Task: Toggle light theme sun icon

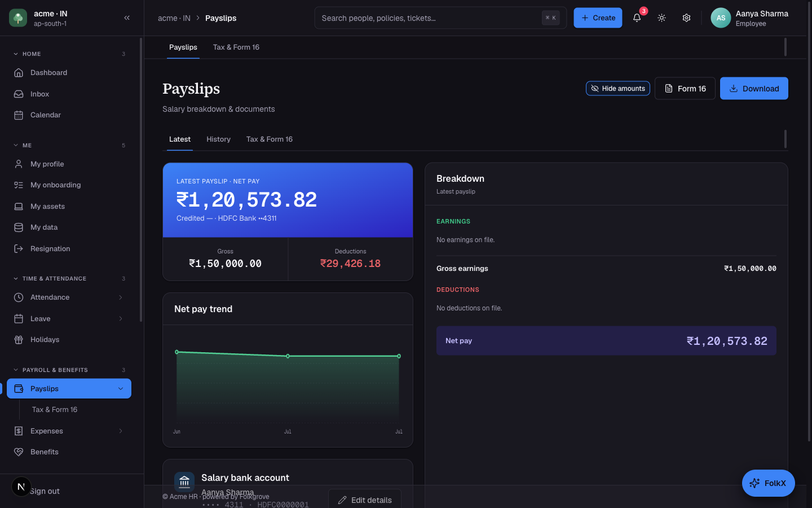Action: 662,18
